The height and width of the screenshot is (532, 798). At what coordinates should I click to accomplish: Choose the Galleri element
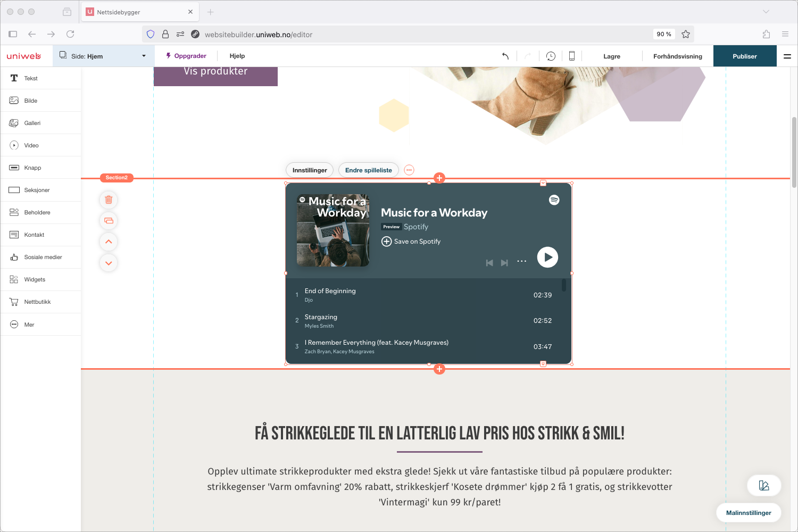click(x=40, y=123)
